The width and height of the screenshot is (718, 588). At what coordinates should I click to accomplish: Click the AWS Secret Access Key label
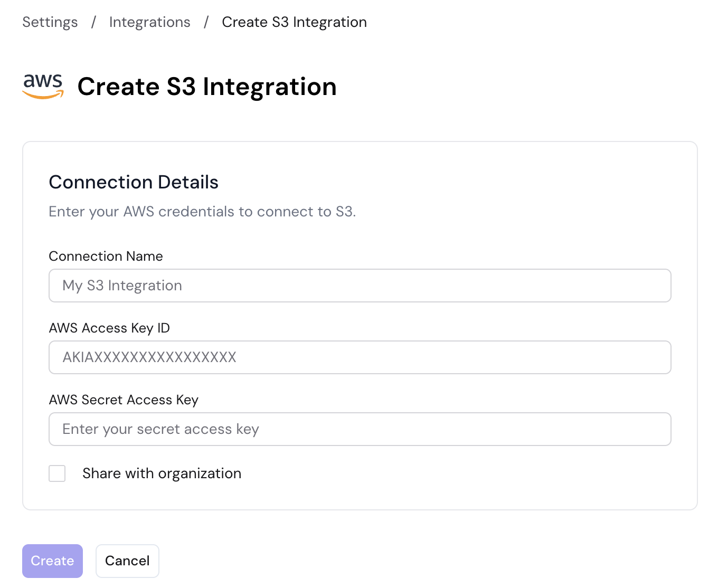(124, 400)
